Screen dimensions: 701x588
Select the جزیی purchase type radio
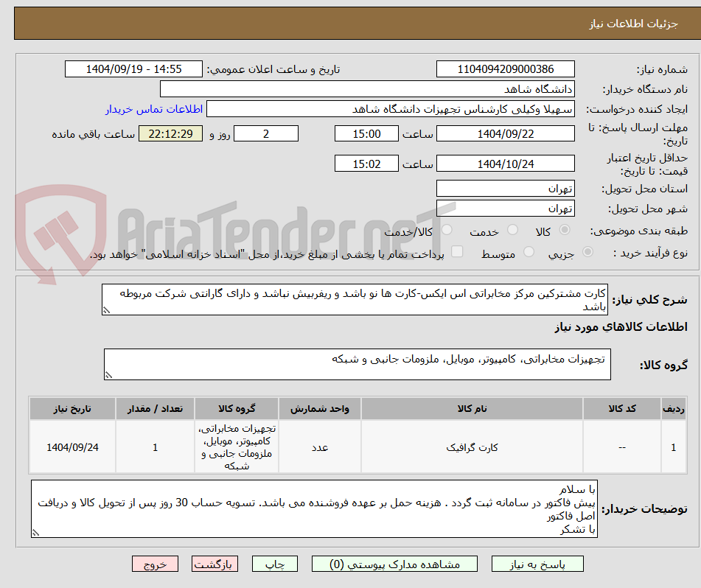(588, 252)
